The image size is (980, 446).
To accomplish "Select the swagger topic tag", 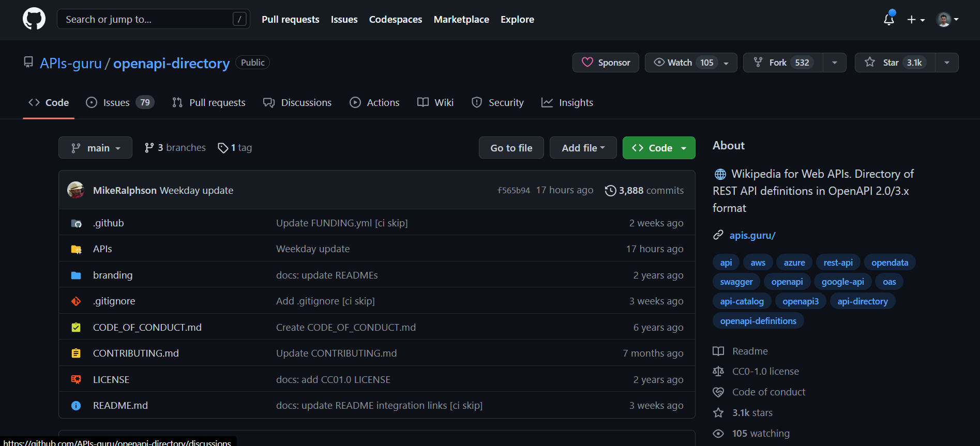I will (736, 282).
